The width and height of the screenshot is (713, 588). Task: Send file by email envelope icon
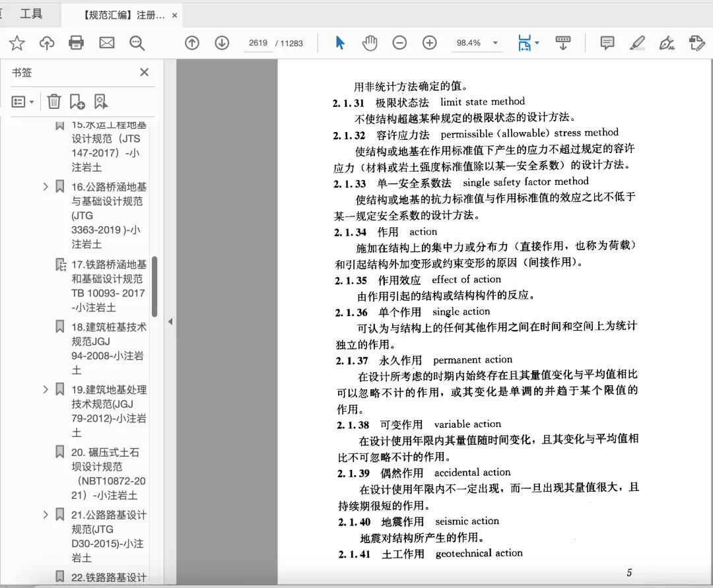[107, 43]
